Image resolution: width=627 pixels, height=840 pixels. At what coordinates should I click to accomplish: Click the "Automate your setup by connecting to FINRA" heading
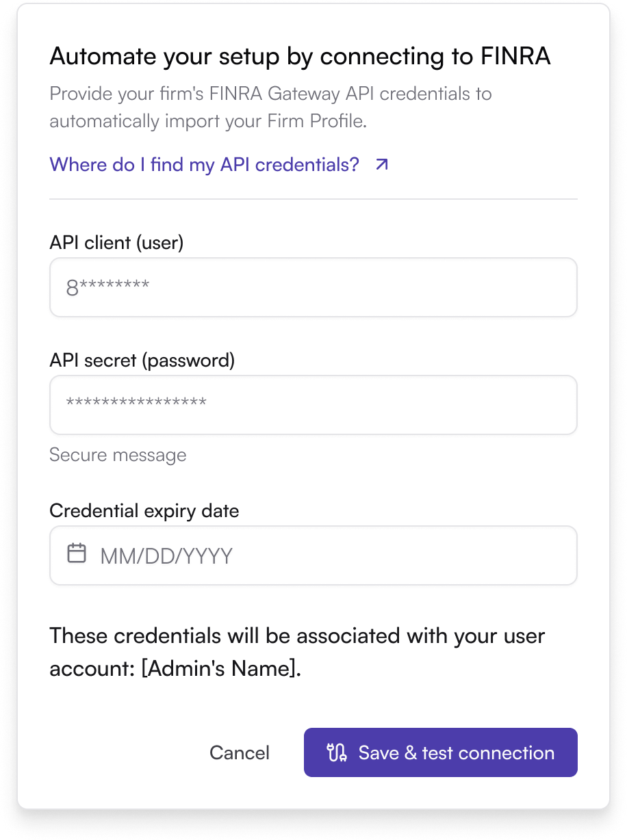click(x=300, y=57)
